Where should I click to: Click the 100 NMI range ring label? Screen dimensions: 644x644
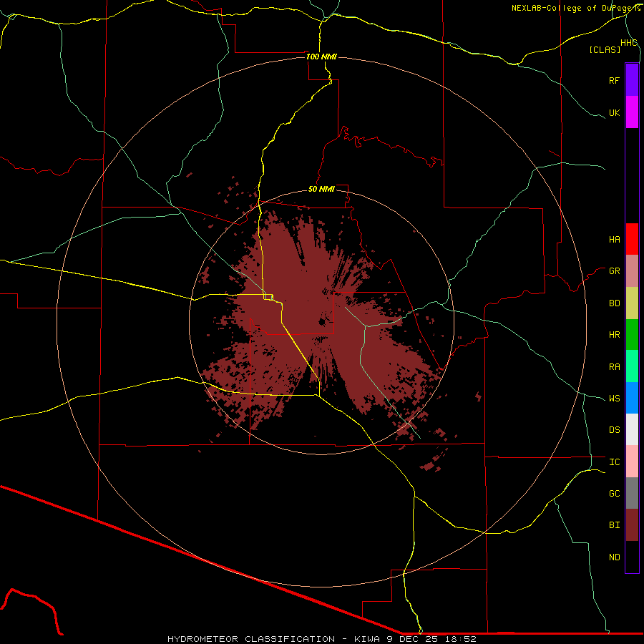pyautogui.click(x=321, y=57)
